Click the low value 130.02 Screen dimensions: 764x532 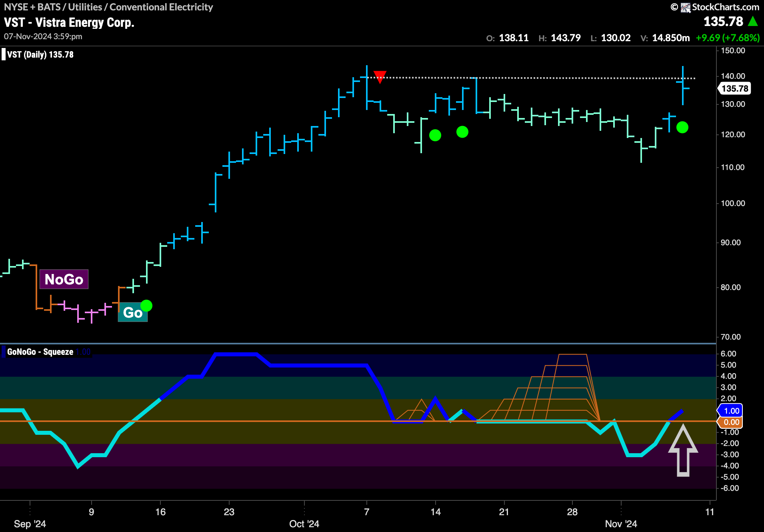[616, 38]
